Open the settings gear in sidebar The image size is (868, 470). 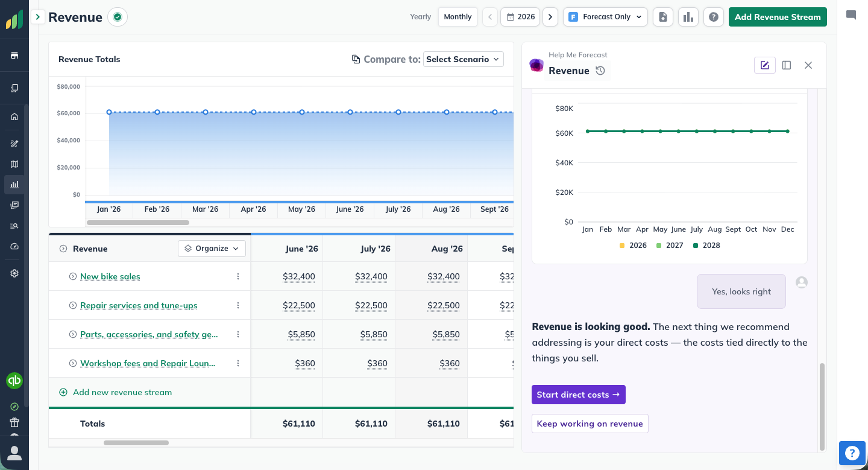coord(14,273)
